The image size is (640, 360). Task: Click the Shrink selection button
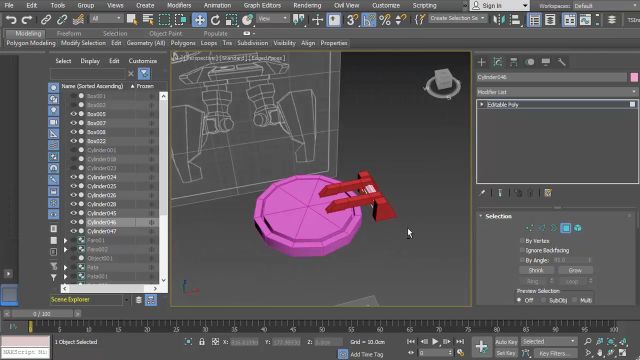tap(536, 270)
